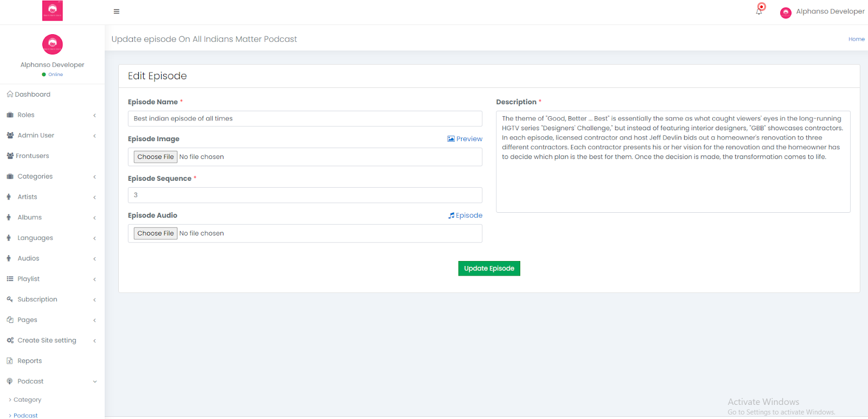Screen dimensions: 868x419
Task: Click the Podcast microphone icon
Action: click(x=9, y=382)
